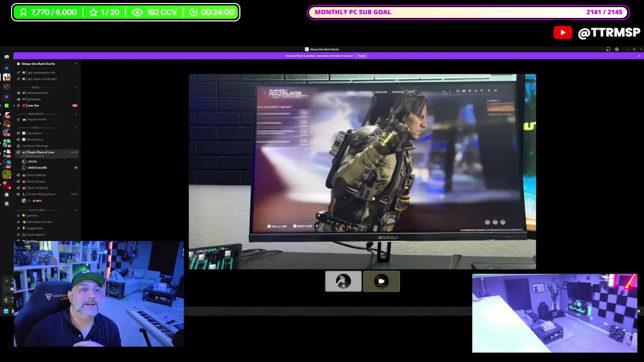The height and width of the screenshot is (362, 644).
Task: Add a channel to the OPS category
Action: point(76,128)
